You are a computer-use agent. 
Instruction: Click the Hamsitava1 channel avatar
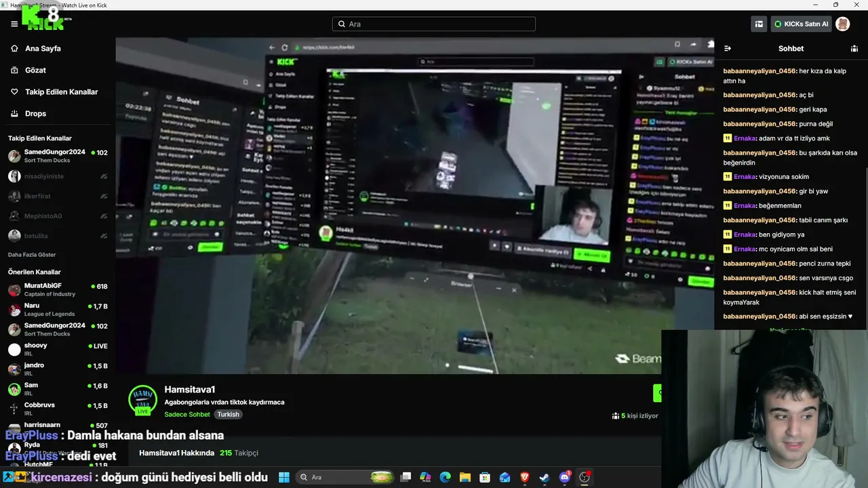tap(143, 400)
